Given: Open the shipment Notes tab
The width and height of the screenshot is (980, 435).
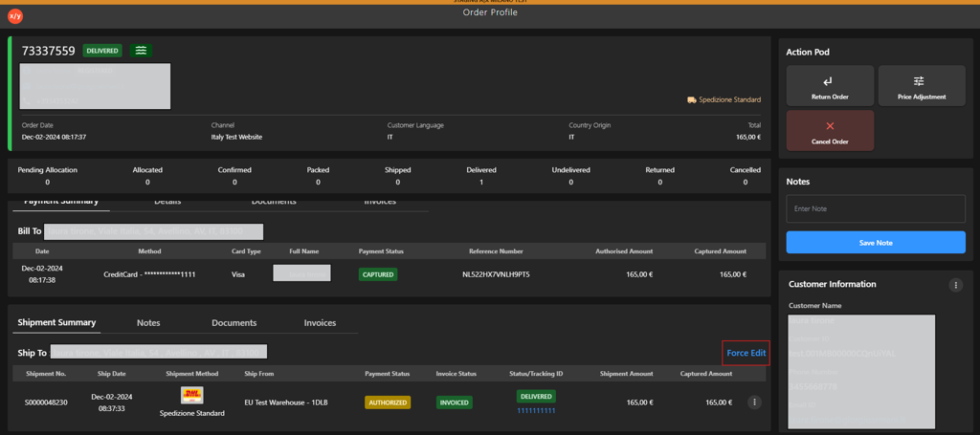Looking at the screenshot, I should pos(148,322).
